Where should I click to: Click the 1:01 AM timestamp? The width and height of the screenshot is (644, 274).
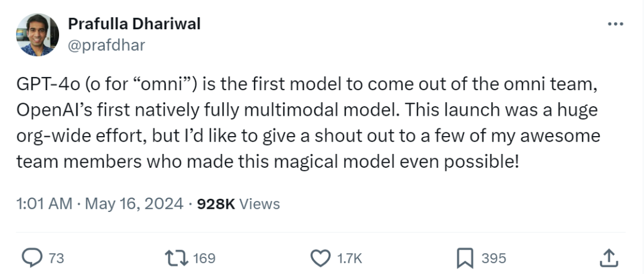coord(44,204)
